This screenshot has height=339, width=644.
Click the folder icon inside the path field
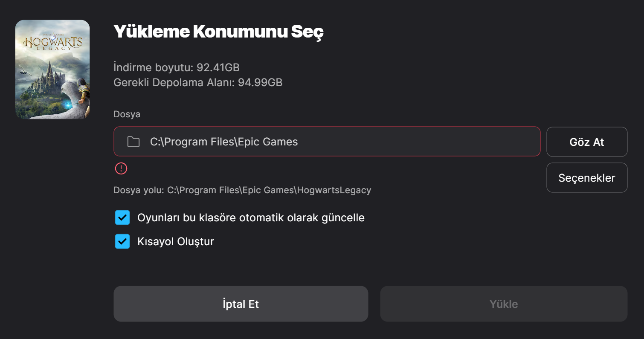tap(133, 141)
